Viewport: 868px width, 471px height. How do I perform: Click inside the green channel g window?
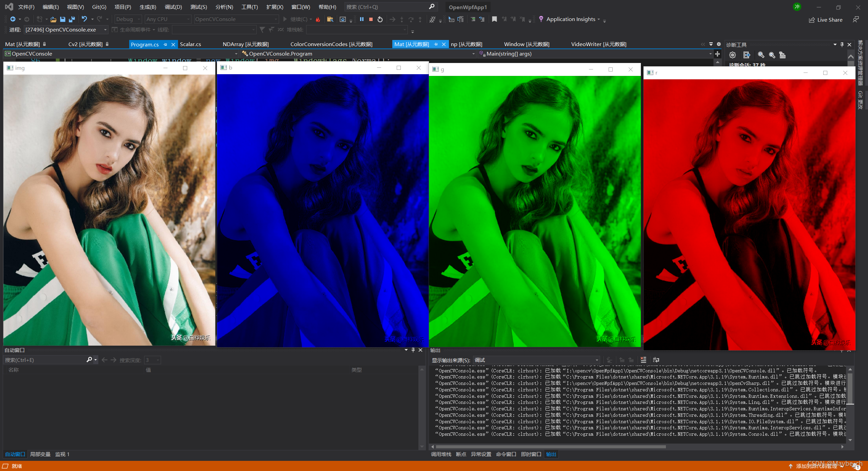point(535,211)
